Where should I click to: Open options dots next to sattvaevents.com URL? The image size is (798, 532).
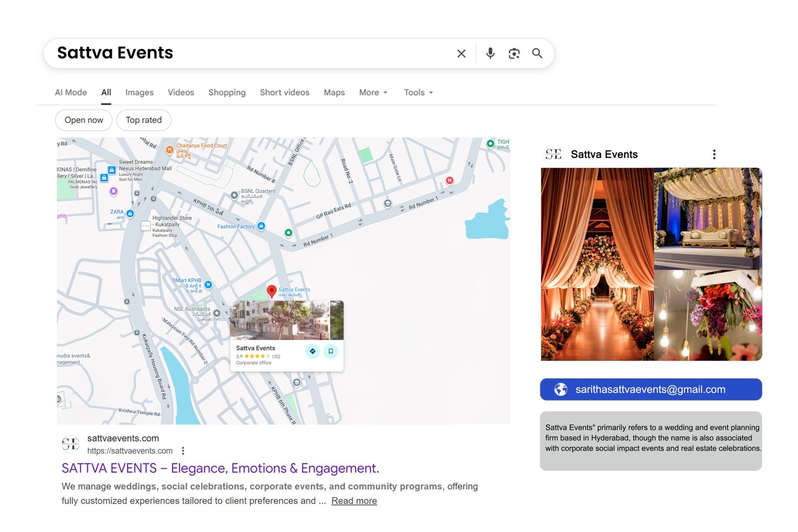[183, 451]
